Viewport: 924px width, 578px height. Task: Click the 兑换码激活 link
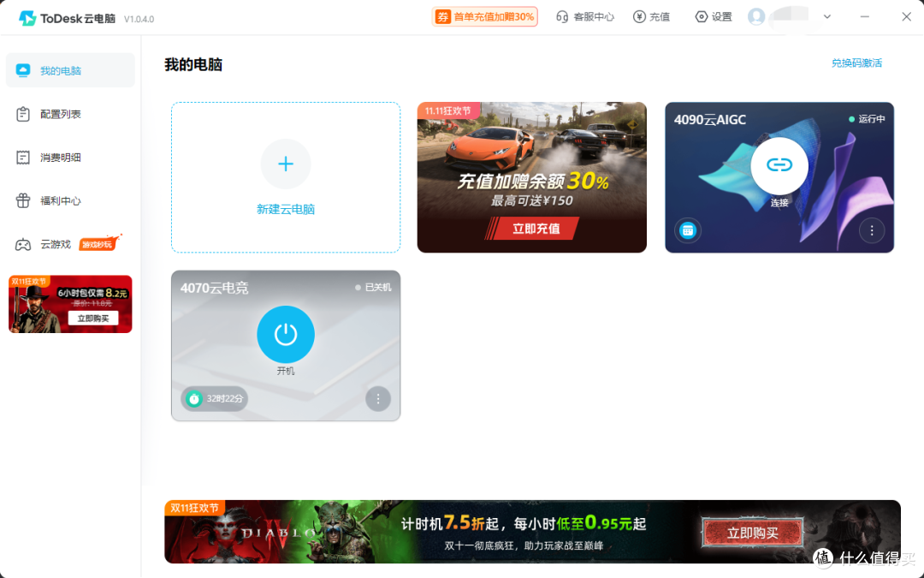[857, 63]
